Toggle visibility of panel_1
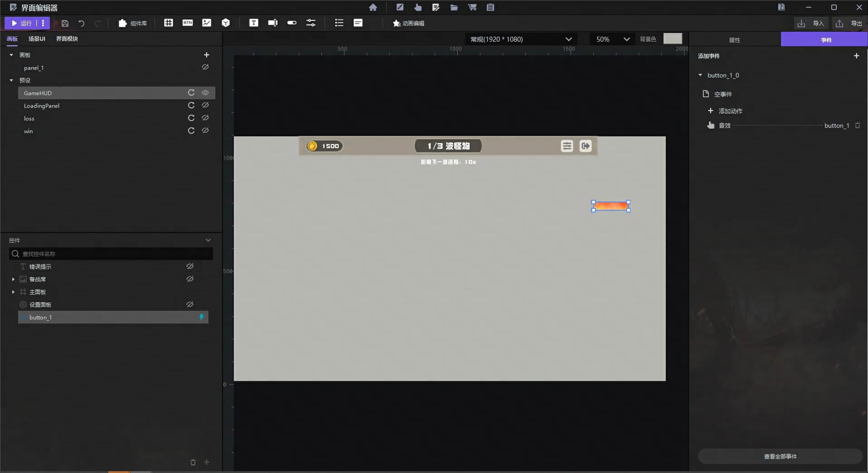868x473 pixels. pyautogui.click(x=205, y=67)
